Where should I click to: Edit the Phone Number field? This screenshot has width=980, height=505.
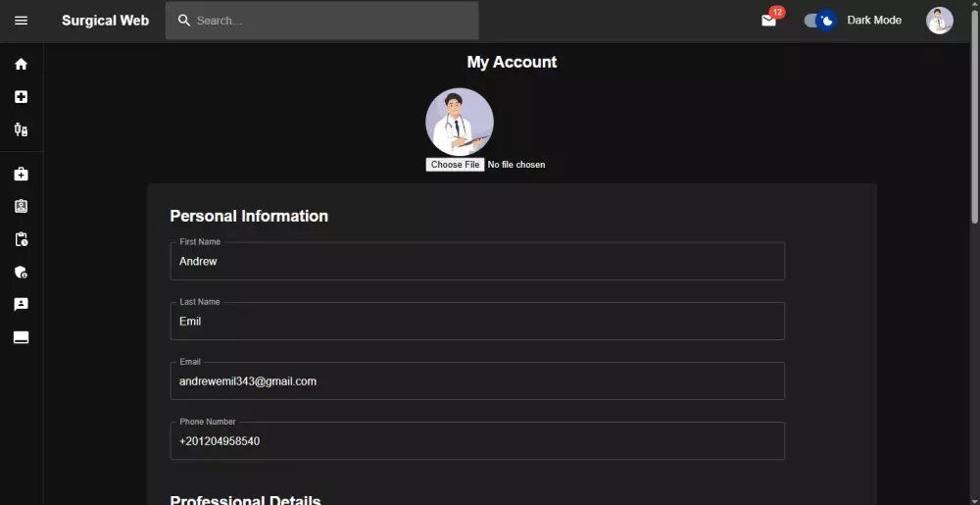pyautogui.click(x=477, y=441)
